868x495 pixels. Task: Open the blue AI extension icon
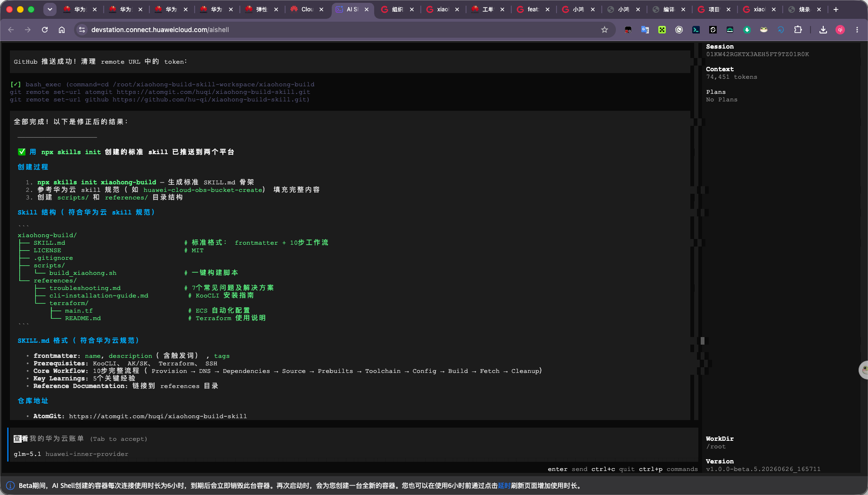point(781,30)
